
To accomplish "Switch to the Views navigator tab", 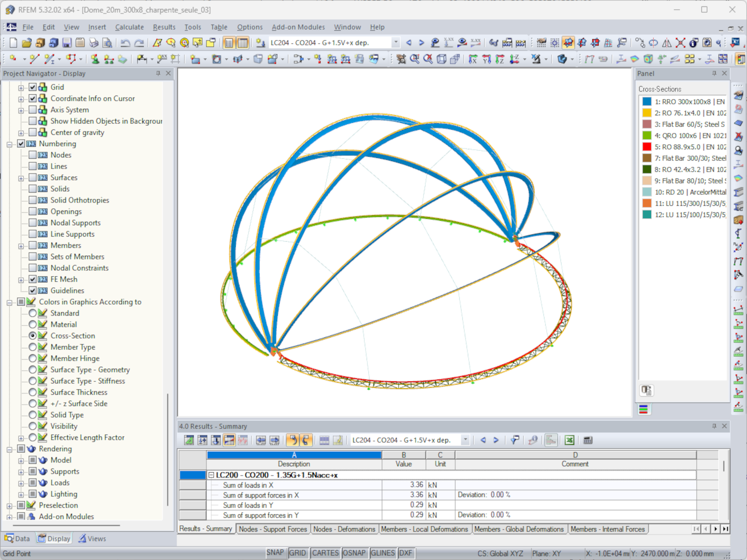I will pyautogui.click(x=92, y=539).
